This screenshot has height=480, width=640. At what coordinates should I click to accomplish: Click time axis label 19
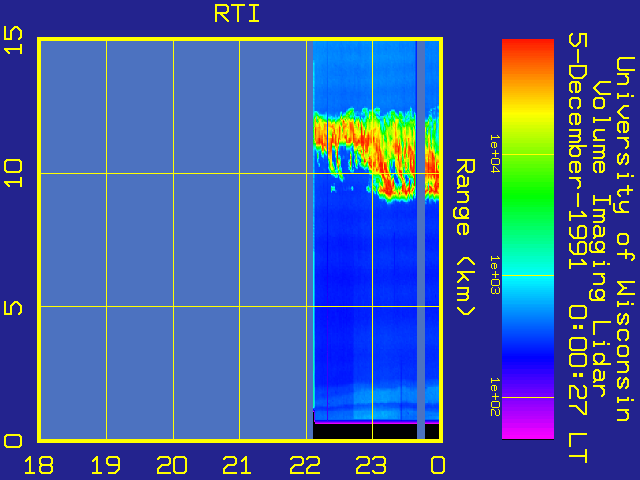click(106, 465)
